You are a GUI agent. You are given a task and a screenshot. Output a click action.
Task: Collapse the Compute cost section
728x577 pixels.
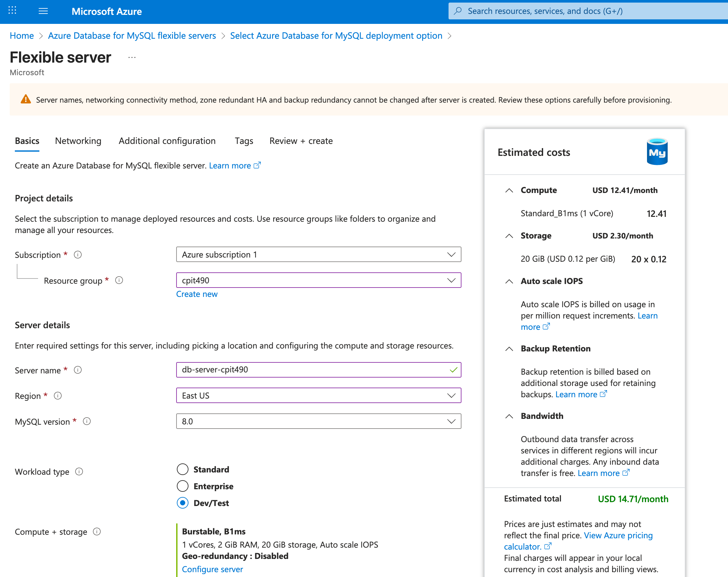pyautogui.click(x=509, y=190)
